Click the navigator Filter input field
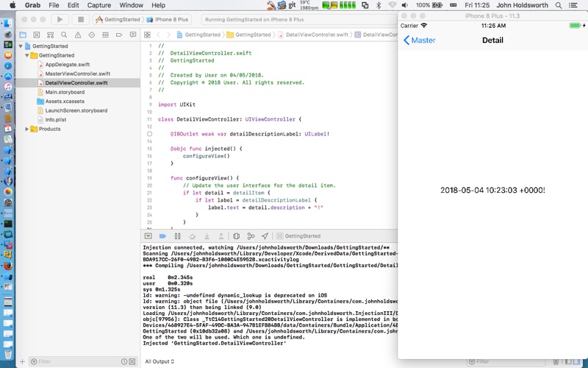 pyautogui.click(x=75, y=361)
